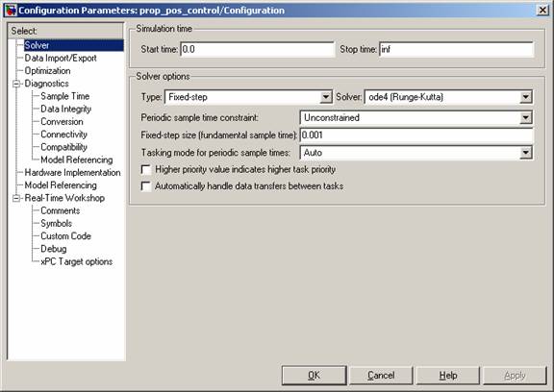Collapse the Diagnostics tree node

[x=16, y=84]
